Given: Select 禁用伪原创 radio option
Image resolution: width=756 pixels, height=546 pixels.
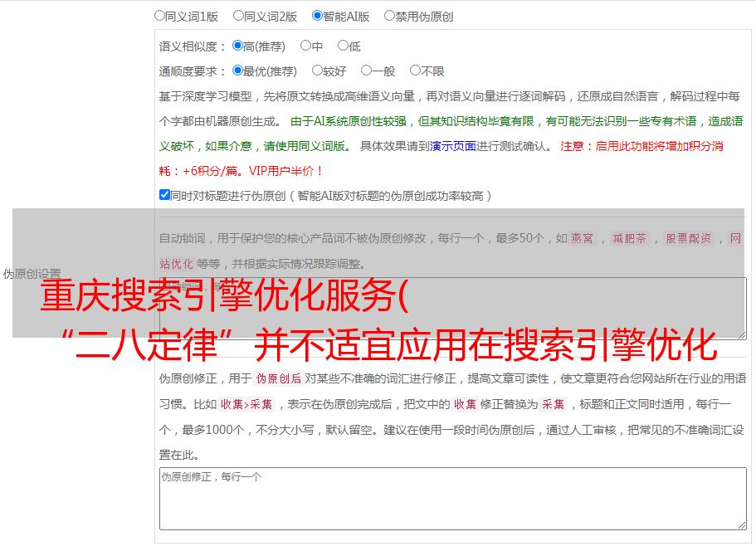Looking at the screenshot, I should click(x=389, y=16).
